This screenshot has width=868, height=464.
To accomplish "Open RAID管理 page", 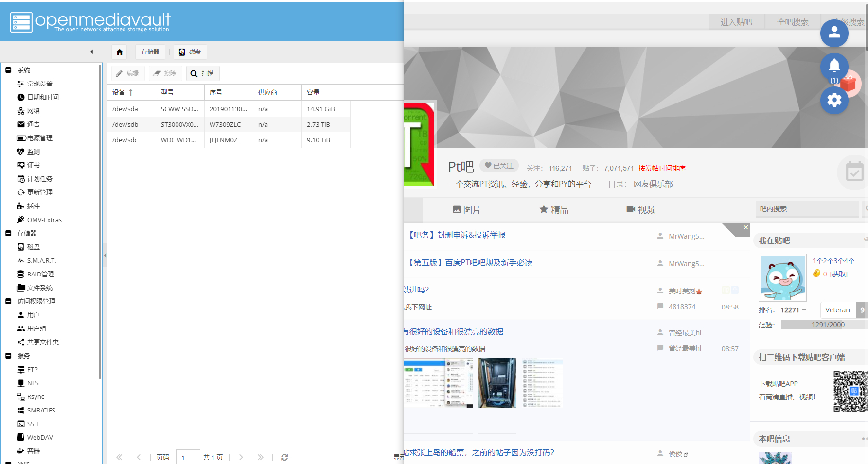I will tap(41, 274).
